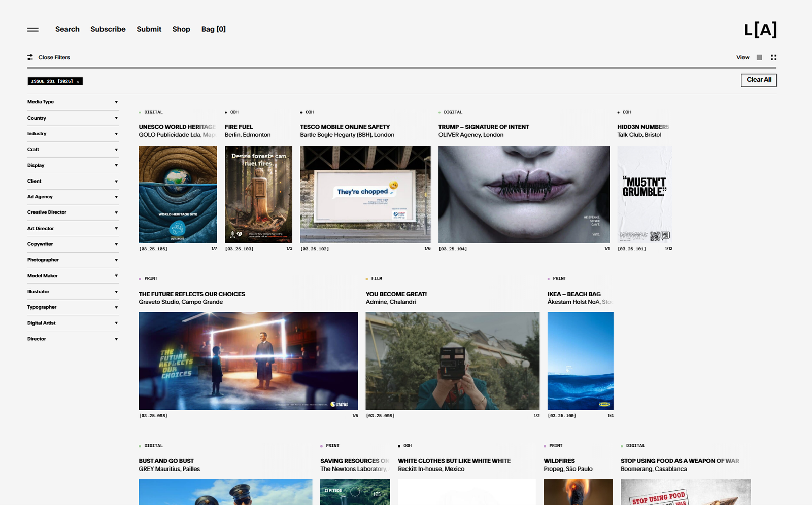Open the Tesco Mobile Online Safety title

345,127
